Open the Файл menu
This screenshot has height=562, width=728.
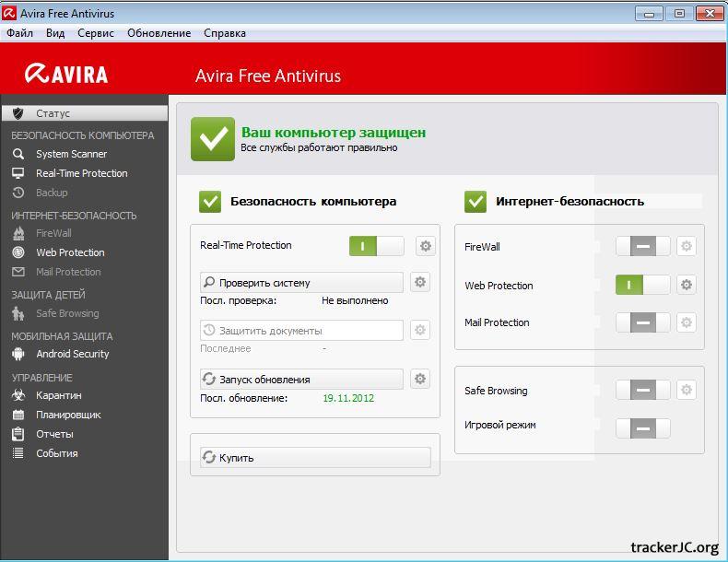(19, 32)
